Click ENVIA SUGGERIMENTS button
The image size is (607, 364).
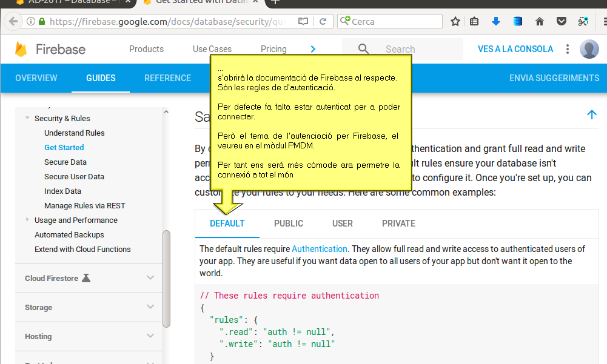554,78
